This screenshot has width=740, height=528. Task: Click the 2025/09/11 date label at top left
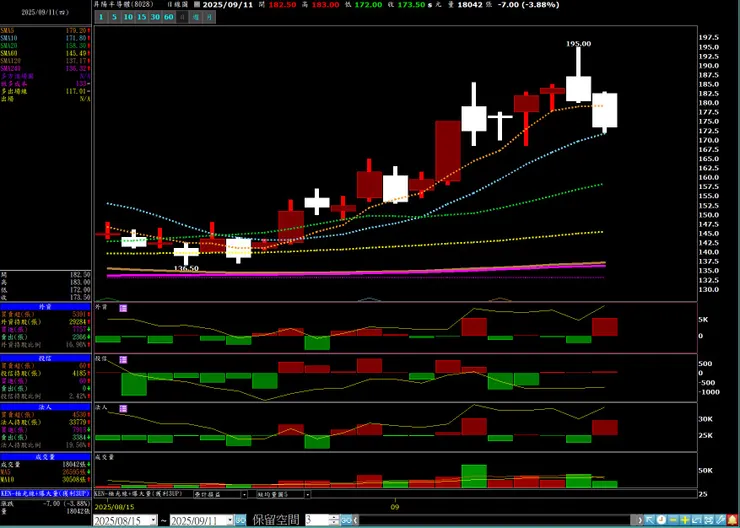pyautogui.click(x=45, y=13)
